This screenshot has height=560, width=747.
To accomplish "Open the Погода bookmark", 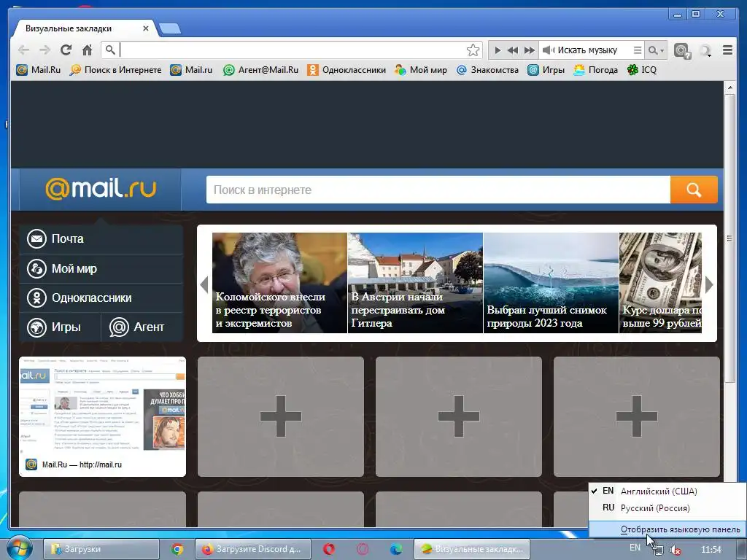I will (x=595, y=70).
